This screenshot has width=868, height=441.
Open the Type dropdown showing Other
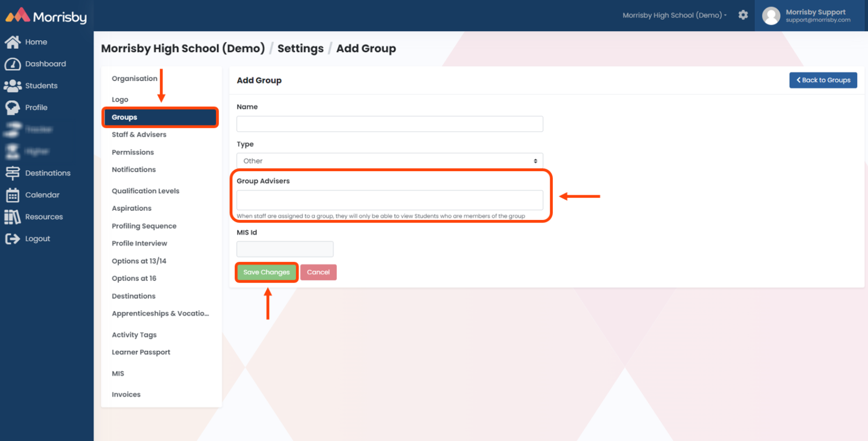point(390,161)
